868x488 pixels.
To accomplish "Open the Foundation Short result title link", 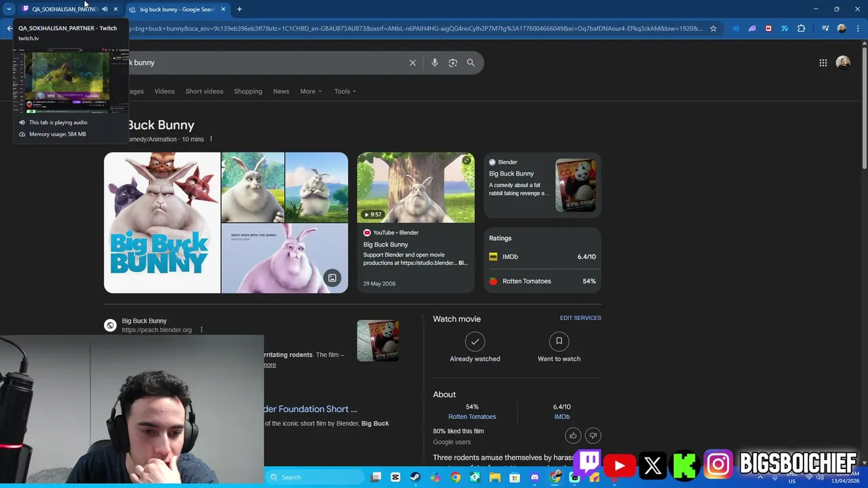I will [x=311, y=409].
